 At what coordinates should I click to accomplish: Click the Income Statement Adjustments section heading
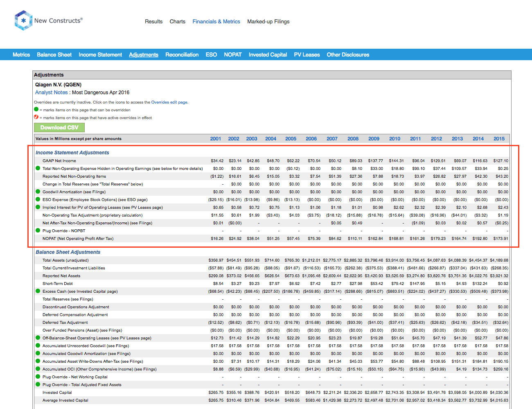72,153
